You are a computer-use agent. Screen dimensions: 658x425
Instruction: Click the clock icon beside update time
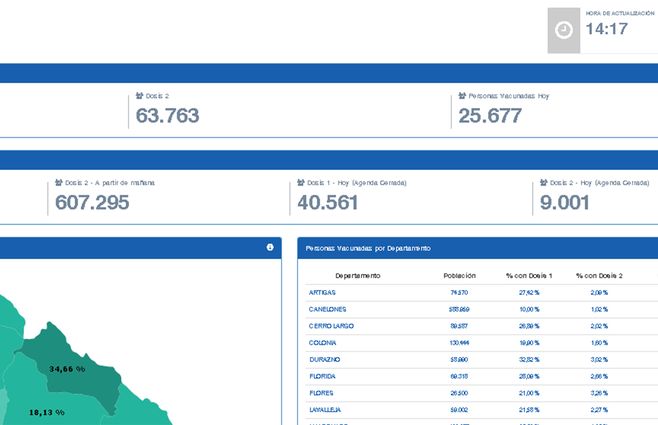click(x=564, y=30)
